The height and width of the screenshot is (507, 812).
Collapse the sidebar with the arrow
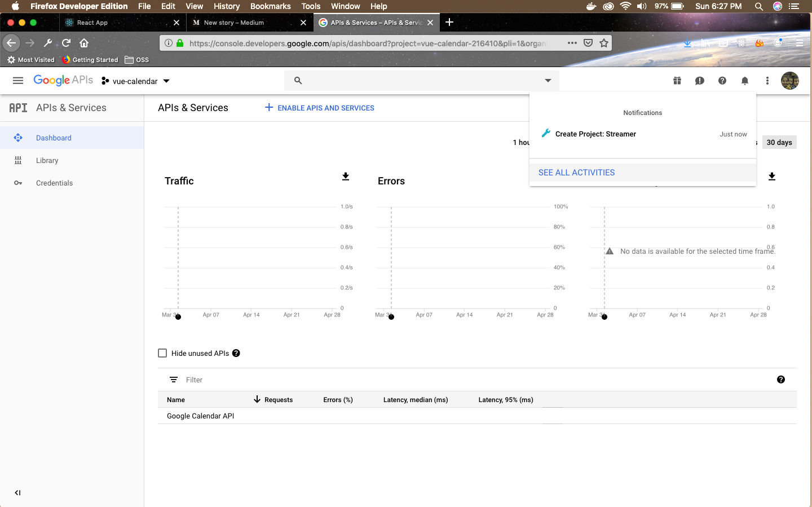pos(17,492)
